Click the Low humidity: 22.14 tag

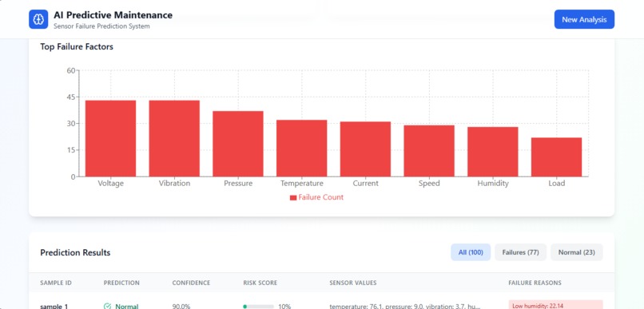click(x=555, y=305)
